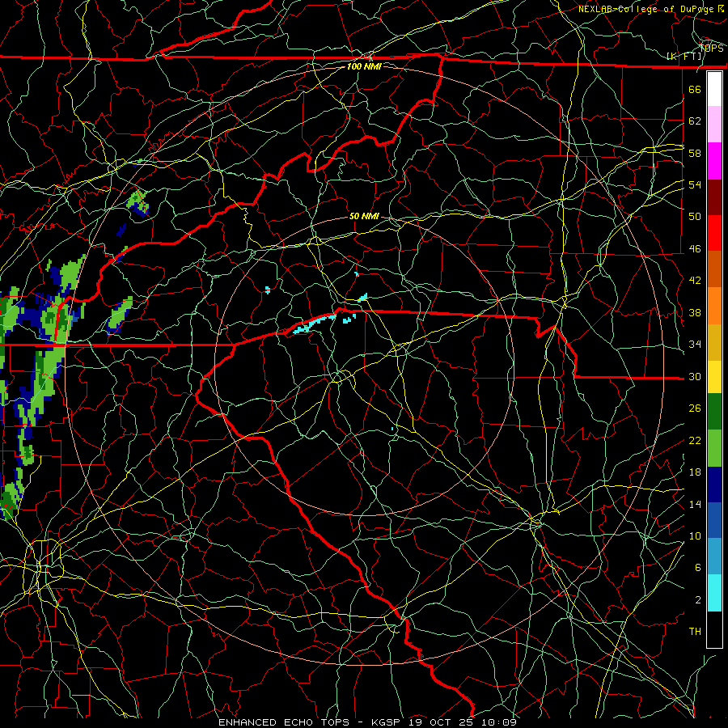Image resolution: width=728 pixels, height=728 pixels.
Task: Click the "KGSP" station ID in the footer
Action: point(387,722)
